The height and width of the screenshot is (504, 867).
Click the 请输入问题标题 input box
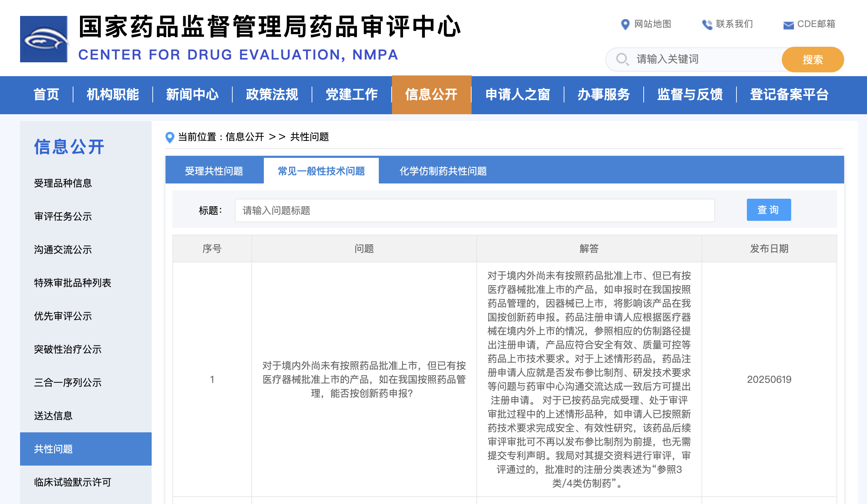474,210
